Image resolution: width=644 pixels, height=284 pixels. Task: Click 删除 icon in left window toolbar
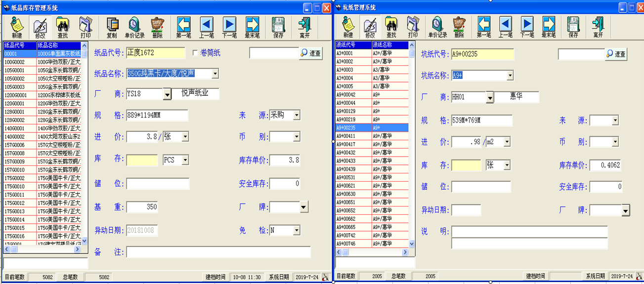coord(157,26)
